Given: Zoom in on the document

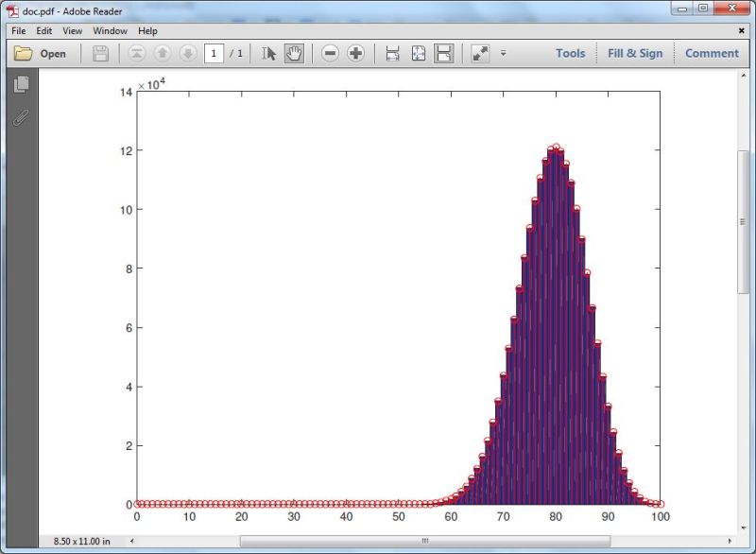Looking at the screenshot, I should pyautogui.click(x=353, y=53).
